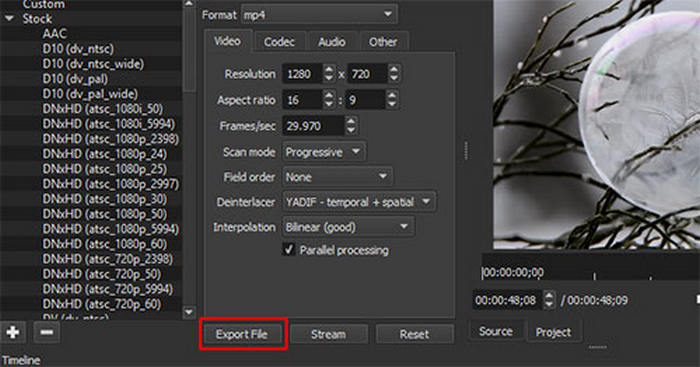Click the current timecode field 00:00:48;08
Image resolution: width=700 pixels, height=367 pixels.
tap(508, 300)
